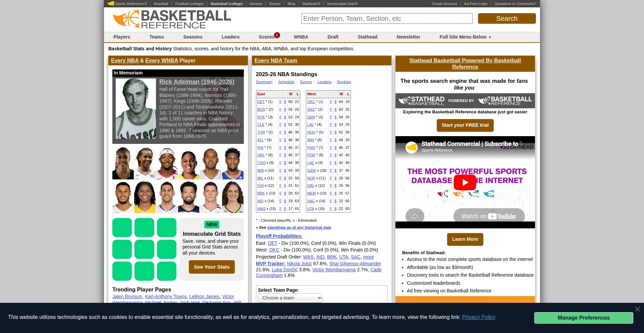Screen dimensions: 644x333
Task: Expand the Full Site Menu Below
Action: [465, 37]
